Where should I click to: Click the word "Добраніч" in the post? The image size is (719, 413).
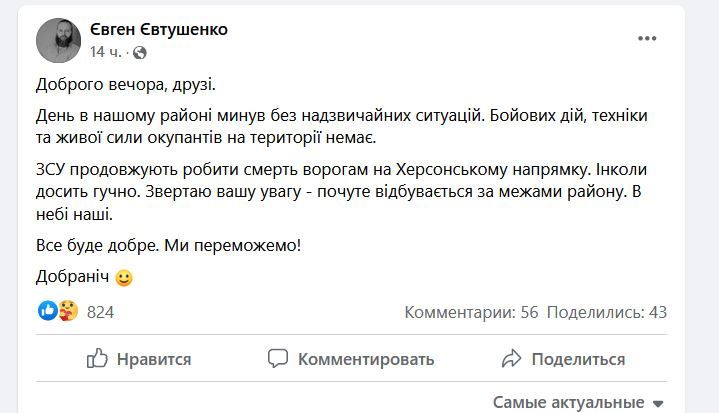click(x=73, y=278)
